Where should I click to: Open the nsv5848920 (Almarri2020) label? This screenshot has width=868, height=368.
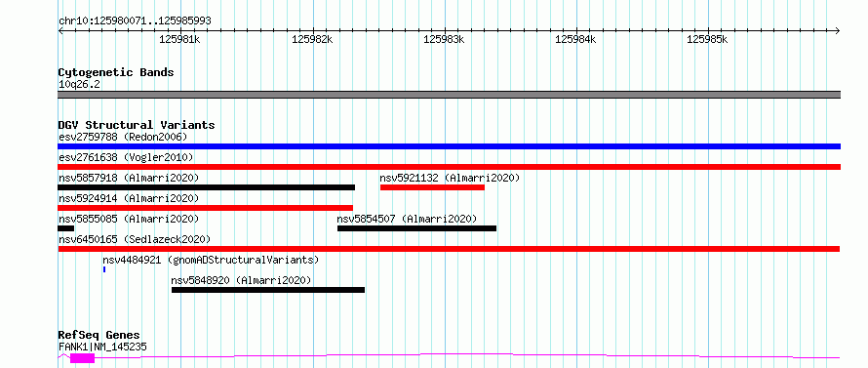(x=241, y=280)
